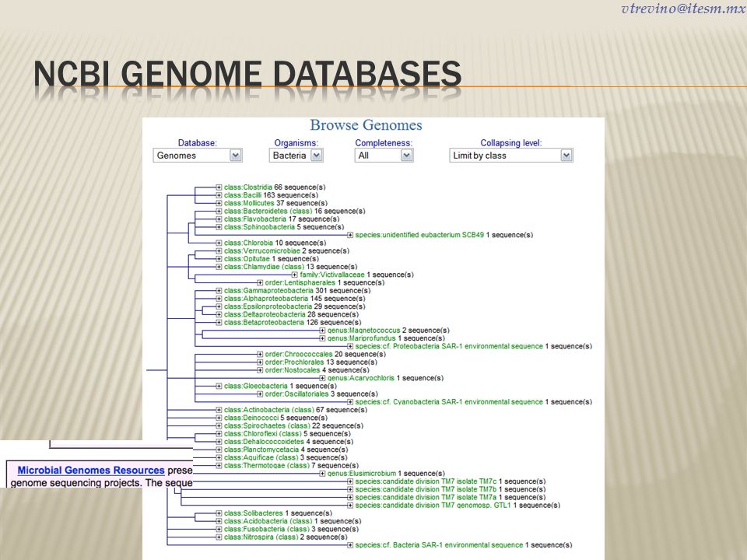Open the class:Betaproteobacteria link
Screen dimensions: 747x560
[x=264, y=322]
